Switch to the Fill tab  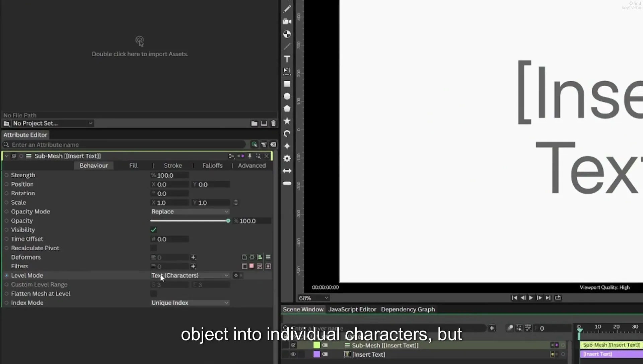133,166
